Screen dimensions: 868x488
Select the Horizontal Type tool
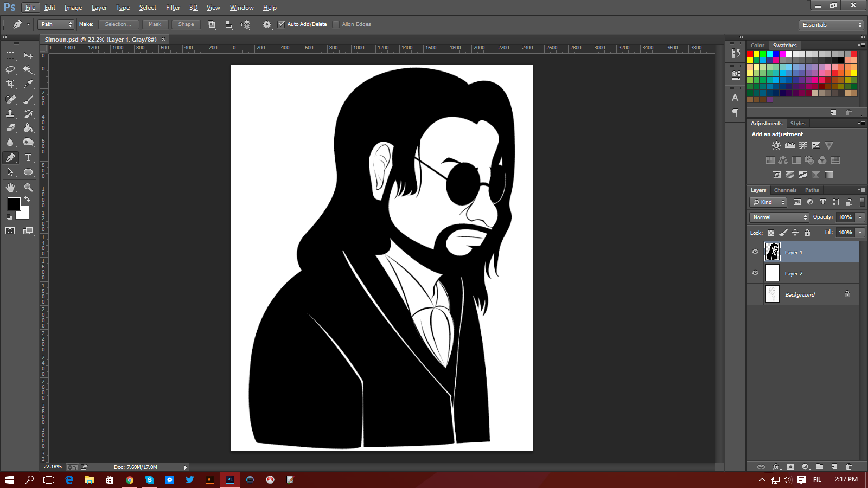pyautogui.click(x=28, y=158)
